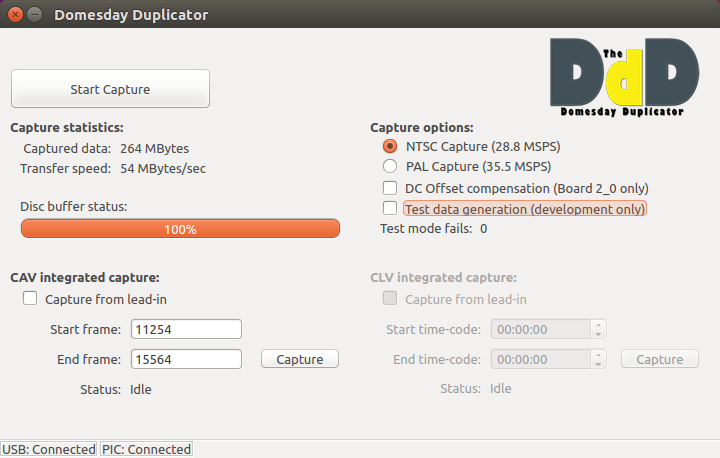Click the USB: Connected status entry
Viewport: 720px width, 458px height.
(49, 449)
